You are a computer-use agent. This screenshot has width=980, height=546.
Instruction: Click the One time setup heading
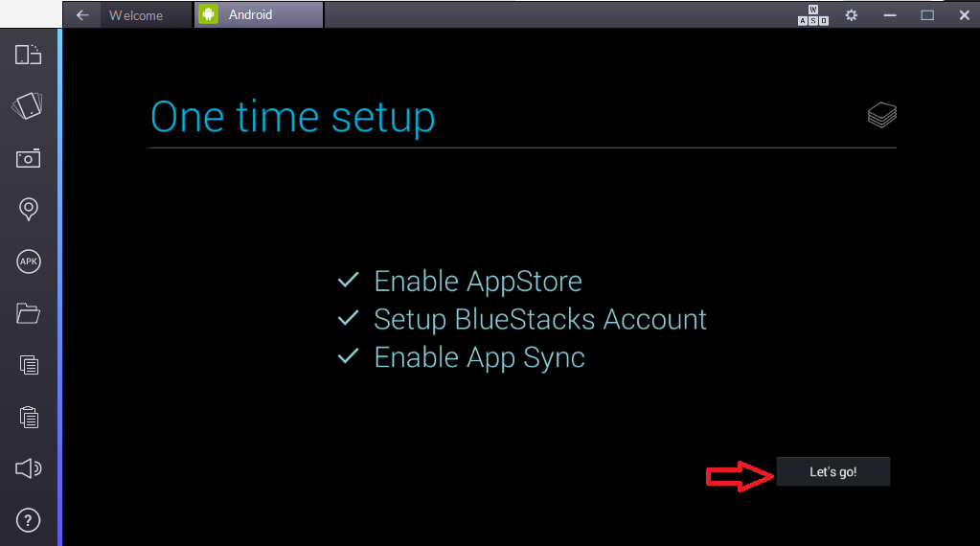[292, 118]
